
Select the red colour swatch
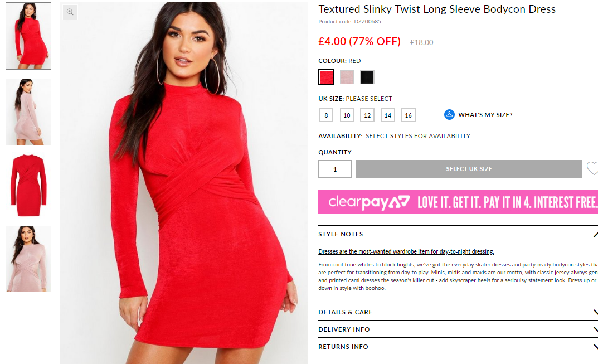[327, 77]
